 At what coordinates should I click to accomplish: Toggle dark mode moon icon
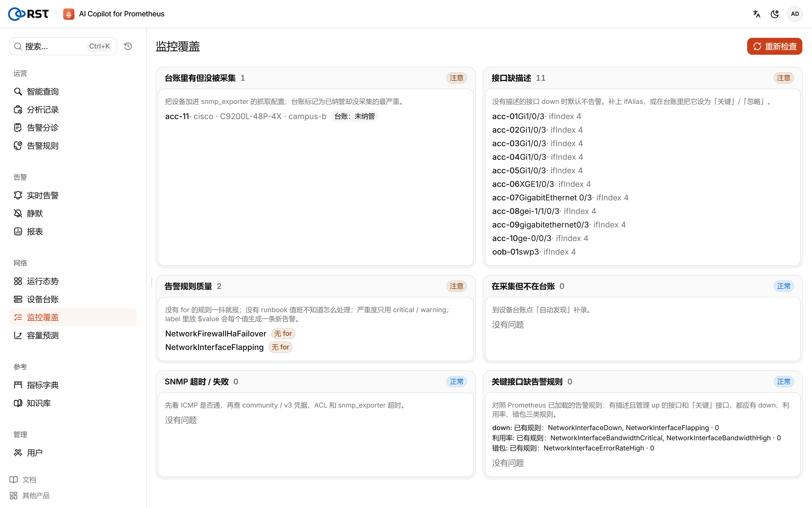pos(775,14)
